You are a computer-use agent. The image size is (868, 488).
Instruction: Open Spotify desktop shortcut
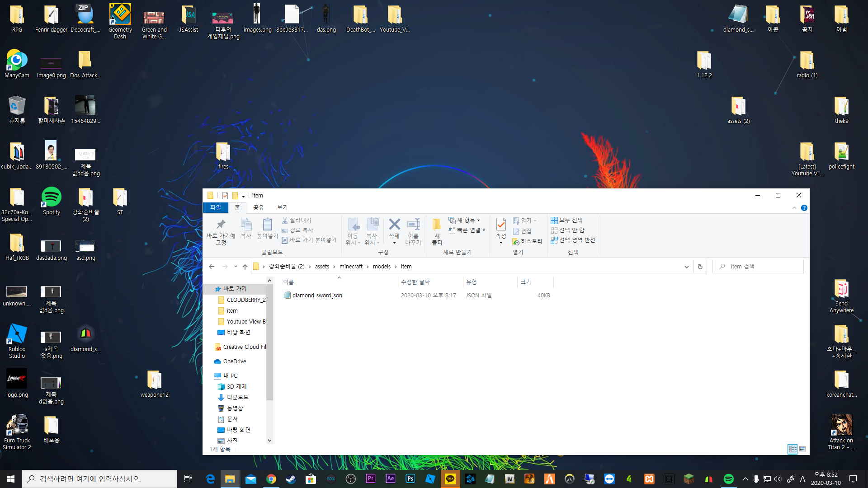(52, 202)
